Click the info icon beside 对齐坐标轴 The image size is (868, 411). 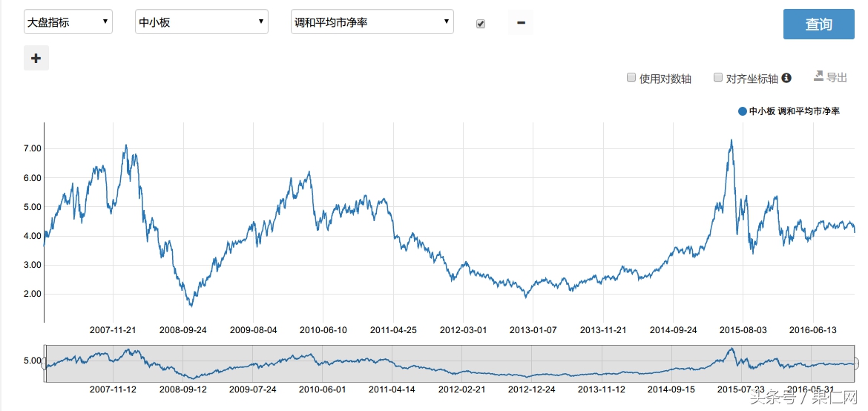click(x=786, y=77)
